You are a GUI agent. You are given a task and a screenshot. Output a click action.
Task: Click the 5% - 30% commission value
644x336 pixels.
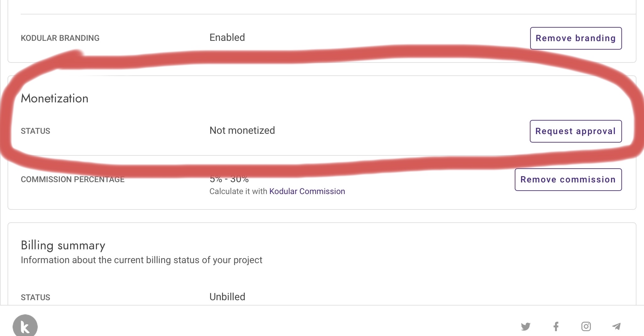(229, 179)
